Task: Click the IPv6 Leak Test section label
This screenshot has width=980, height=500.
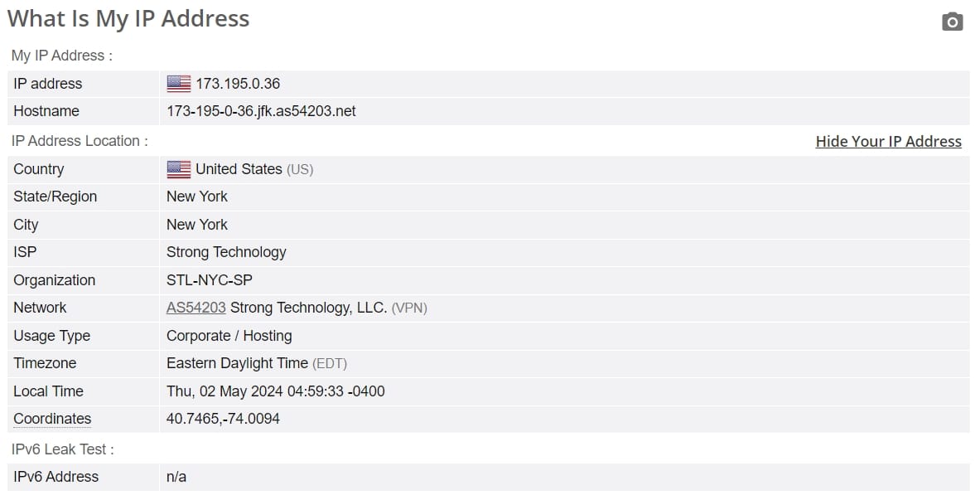Action: point(62,449)
